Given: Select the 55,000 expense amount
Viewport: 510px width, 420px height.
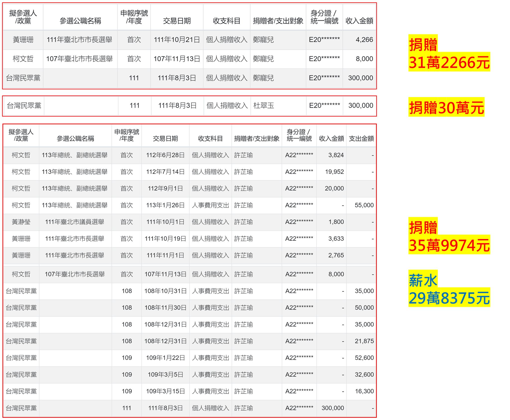Looking at the screenshot, I should pos(364,205).
